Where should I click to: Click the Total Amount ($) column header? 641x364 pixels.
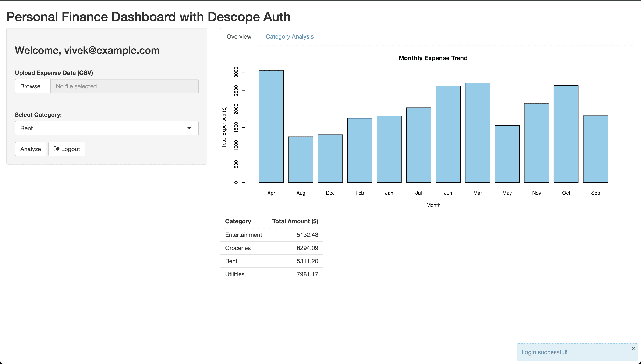pyautogui.click(x=295, y=221)
